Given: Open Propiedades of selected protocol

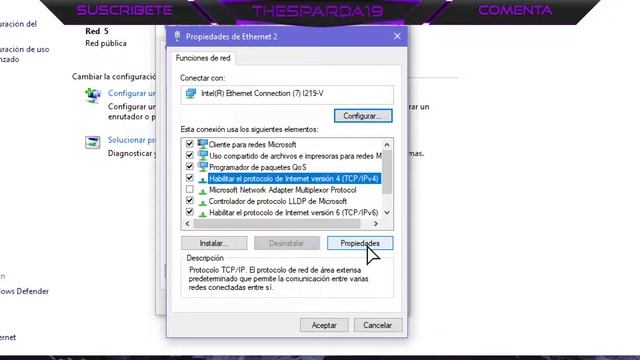Looking at the screenshot, I should (360, 243).
